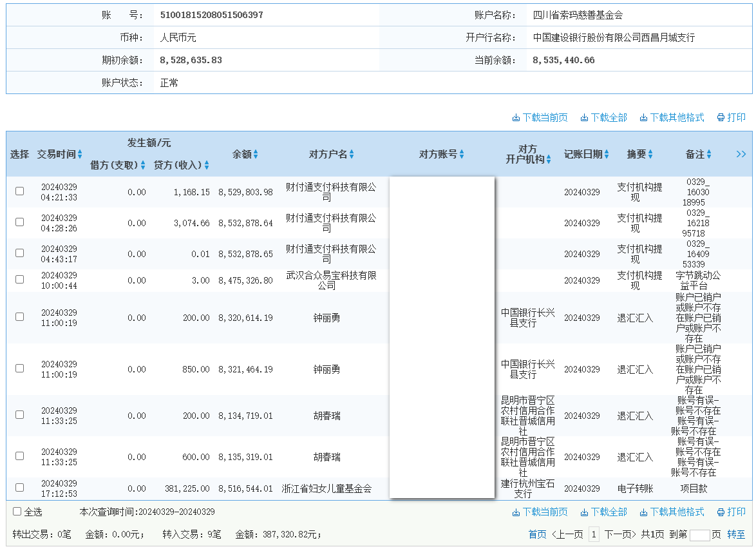Click bottom 下载其他格式 link
The image size is (756, 549).
click(672, 512)
